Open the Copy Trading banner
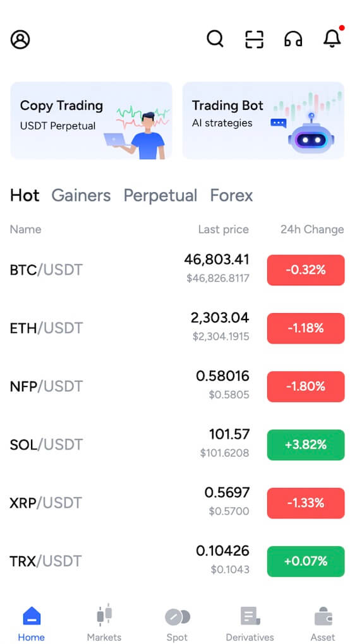Screen dimensions: 350x644 point(91,121)
